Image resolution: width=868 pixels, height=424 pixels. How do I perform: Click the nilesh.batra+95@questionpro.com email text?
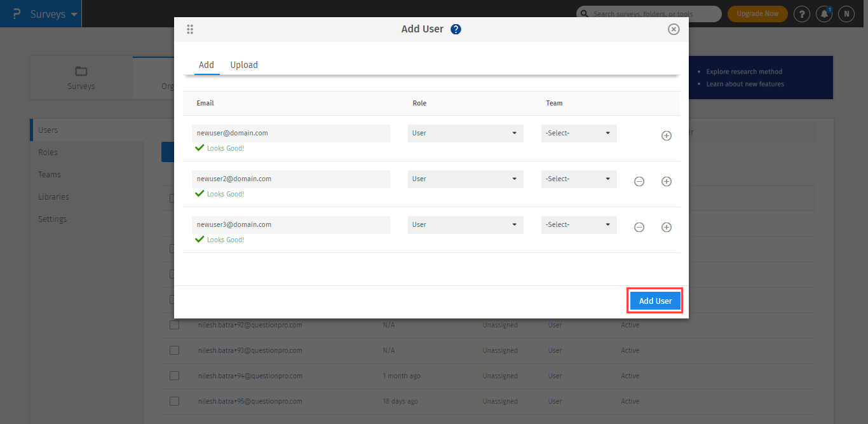250,401
